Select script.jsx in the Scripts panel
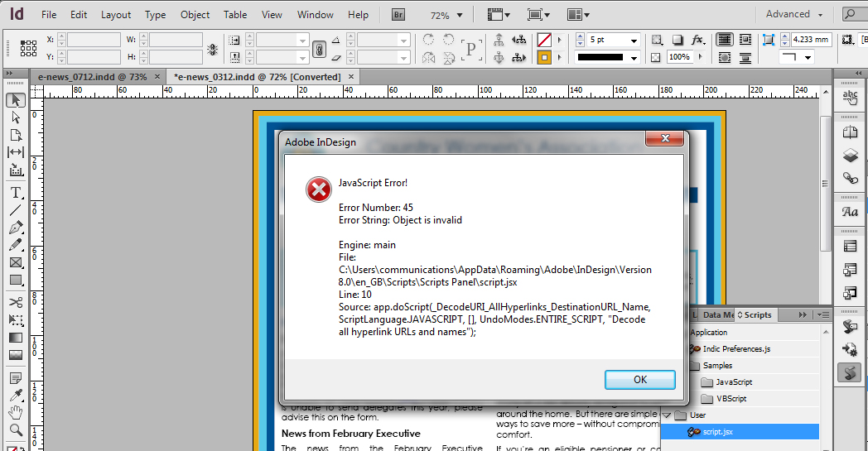Image resolution: width=868 pixels, height=451 pixels. point(740,432)
